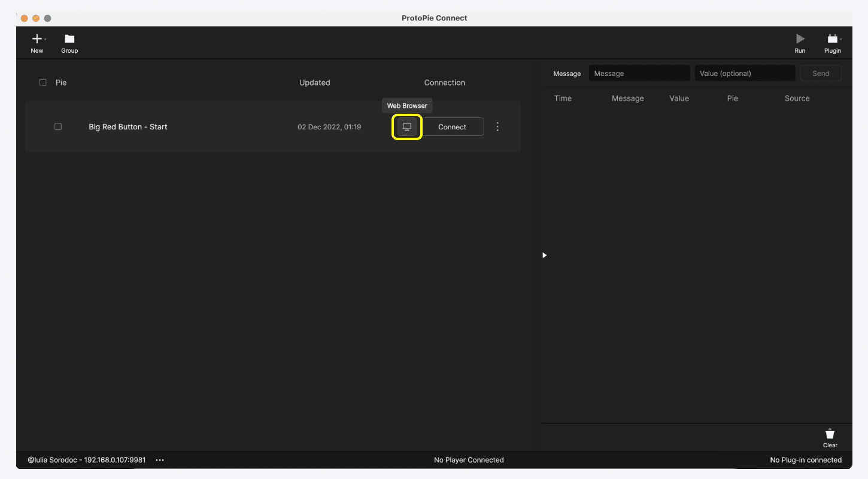This screenshot has height=479, width=868.
Task: Sort by the Updated column header
Action: (315, 82)
